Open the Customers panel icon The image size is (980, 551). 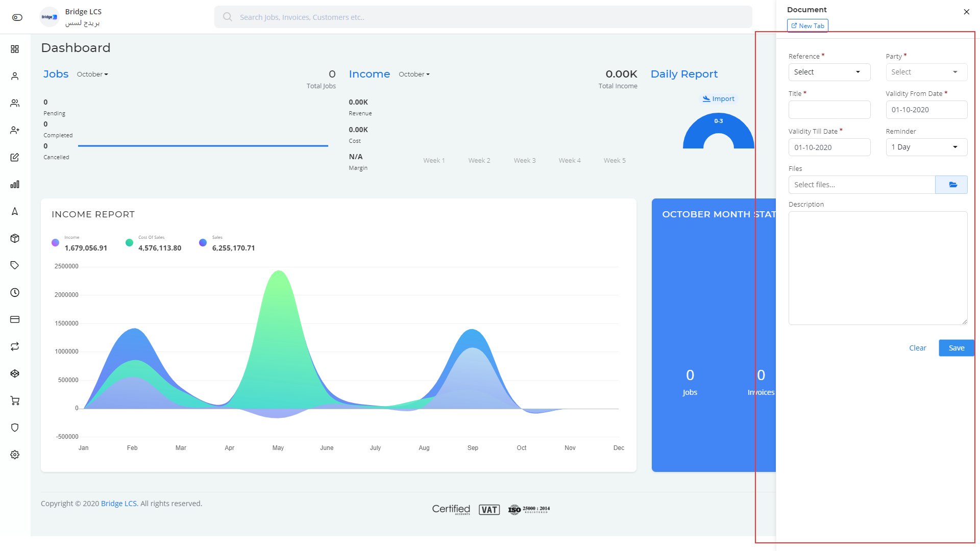[x=15, y=103]
